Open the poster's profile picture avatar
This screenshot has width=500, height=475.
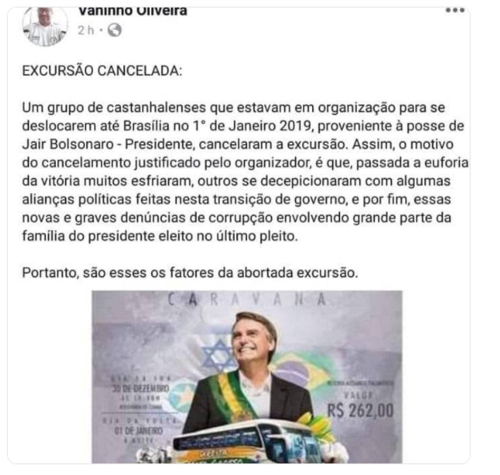point(45,26)
